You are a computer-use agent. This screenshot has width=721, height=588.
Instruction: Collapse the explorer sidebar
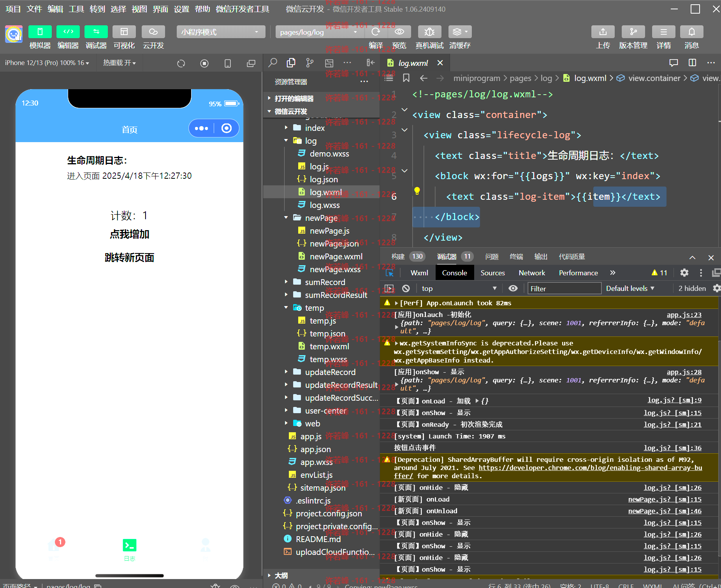(371, 62)
